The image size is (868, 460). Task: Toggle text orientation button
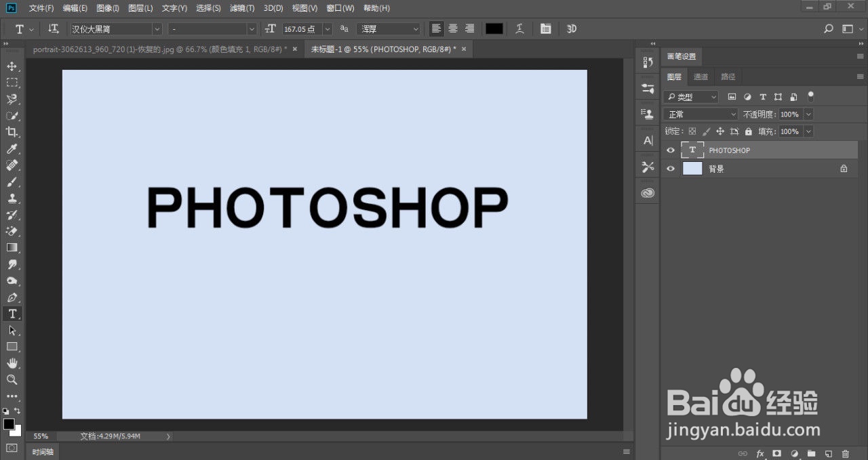tap(54, 28)
